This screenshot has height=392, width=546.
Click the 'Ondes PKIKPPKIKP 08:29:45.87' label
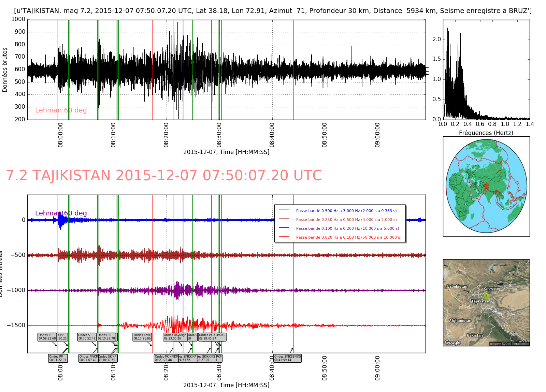coord(212,337)
